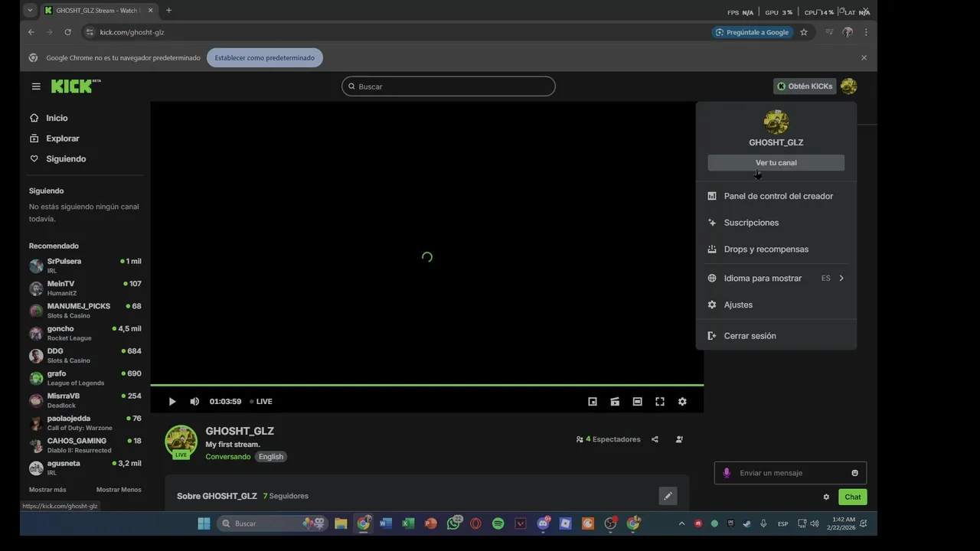This screenshot has width=980, height=551.
Task: Open Suscripciones from the user menu
Action: point(776,223)
